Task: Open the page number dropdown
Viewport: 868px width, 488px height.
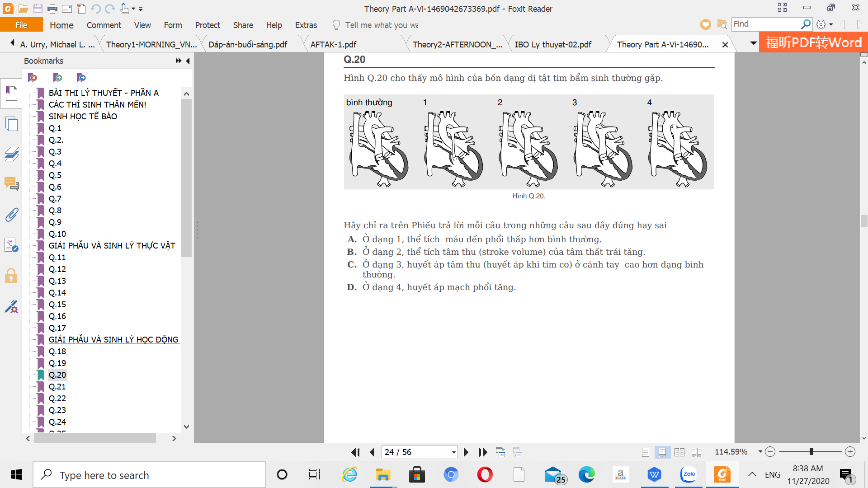Action: click(453, 452)
